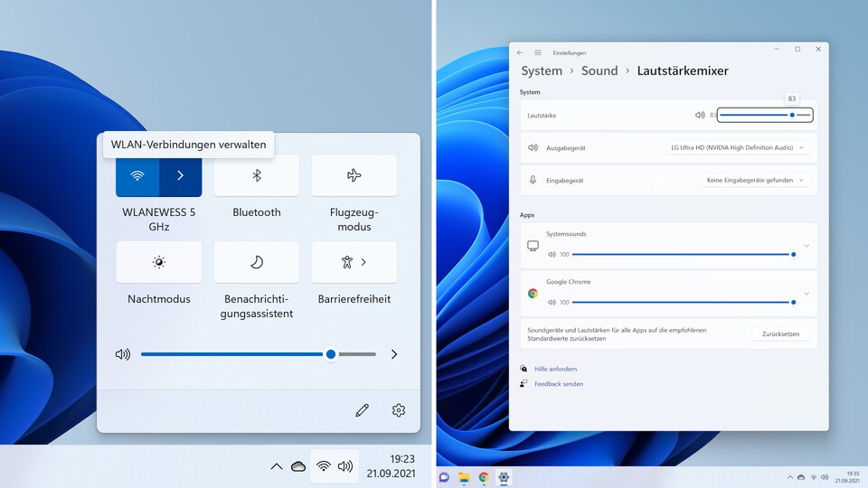Expand the Systemsounds row chevron
868x488 pixels.
807,246
